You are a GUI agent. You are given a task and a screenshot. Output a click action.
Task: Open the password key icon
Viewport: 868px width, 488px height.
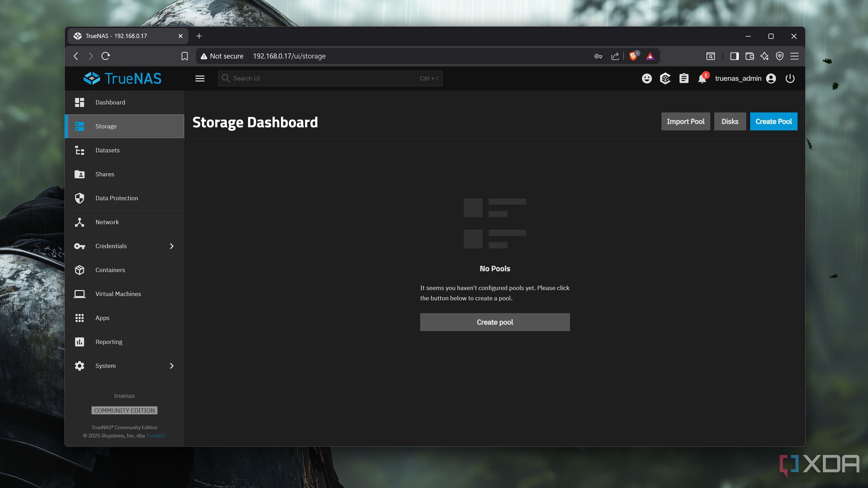point(598,56)
